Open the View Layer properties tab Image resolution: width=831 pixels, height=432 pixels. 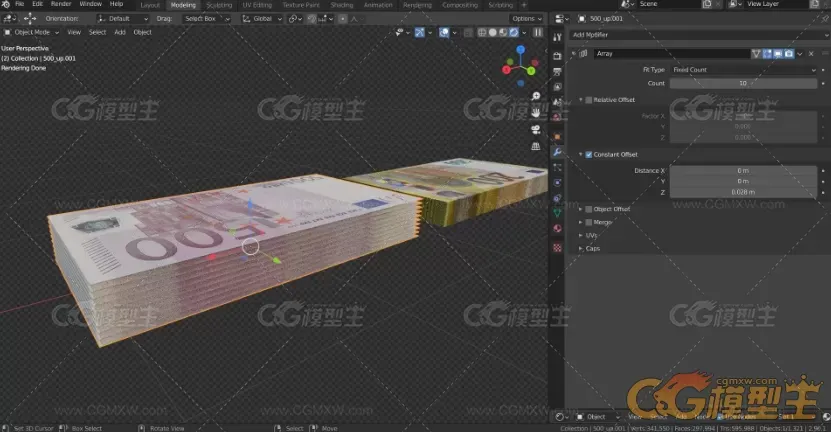[557, 86]
